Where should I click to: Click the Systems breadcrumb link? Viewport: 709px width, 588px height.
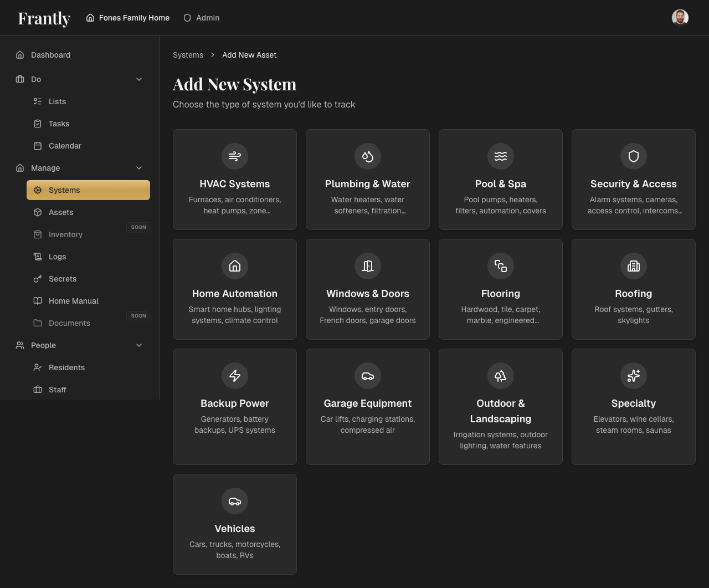[188, 55]
